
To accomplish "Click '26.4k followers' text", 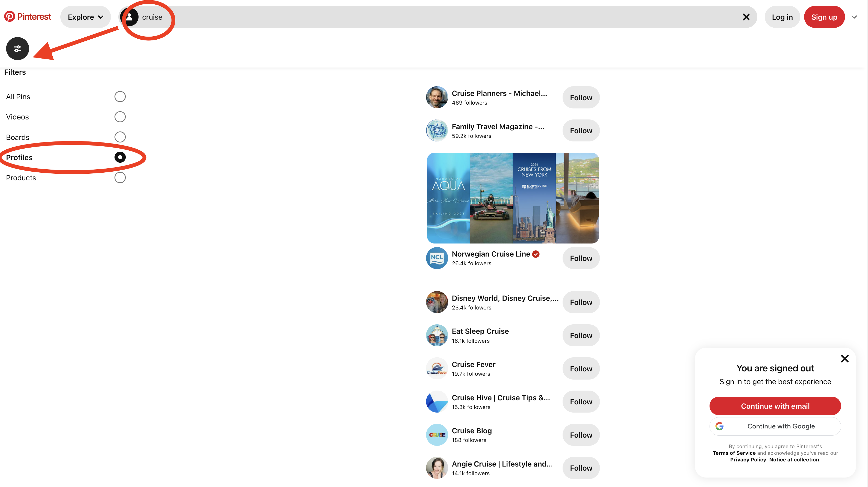I will 471,263.
